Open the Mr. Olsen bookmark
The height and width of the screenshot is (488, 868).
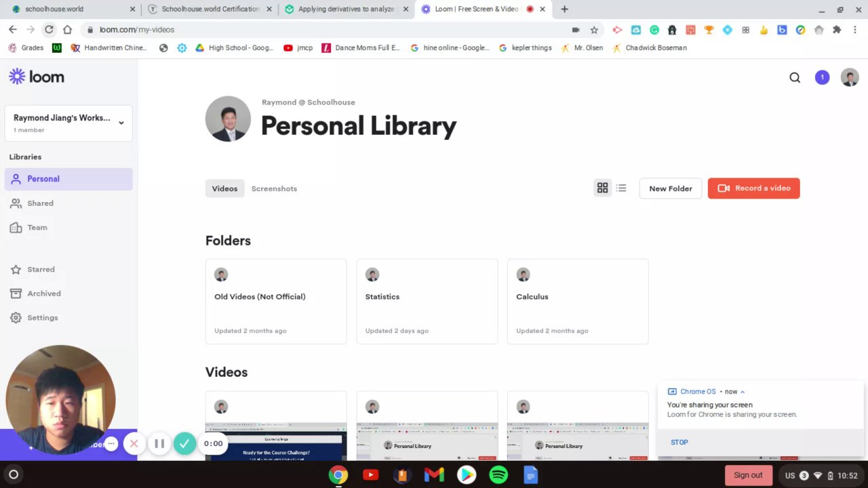(x=582, y=48)
